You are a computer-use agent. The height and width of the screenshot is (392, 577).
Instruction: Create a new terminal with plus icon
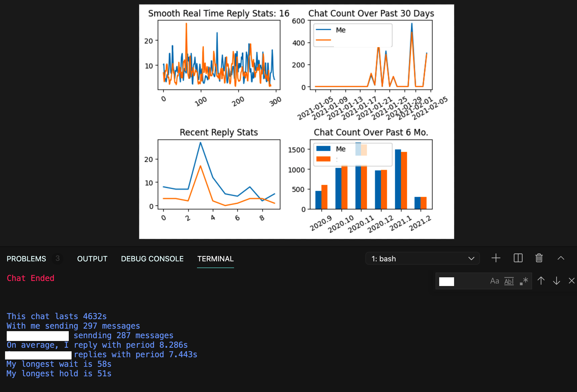(x=496, y=258)
